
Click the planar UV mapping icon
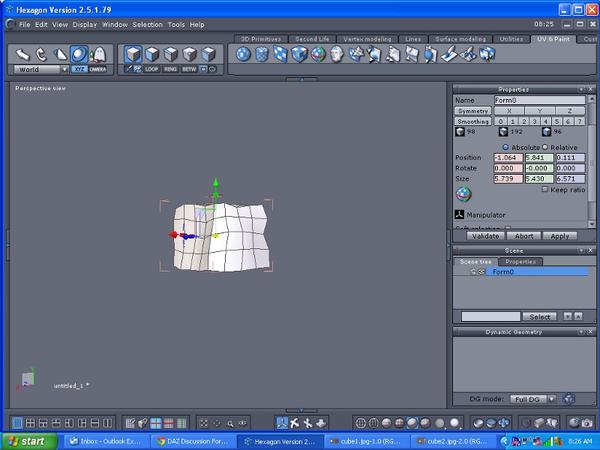coord(280,54)
